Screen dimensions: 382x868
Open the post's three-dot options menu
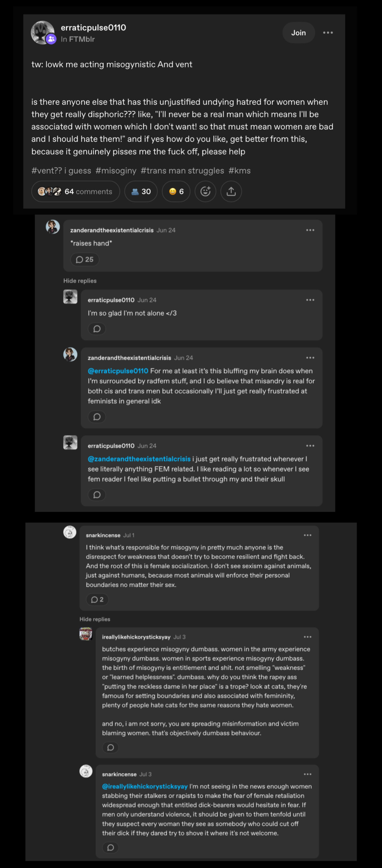coord(328,33)
